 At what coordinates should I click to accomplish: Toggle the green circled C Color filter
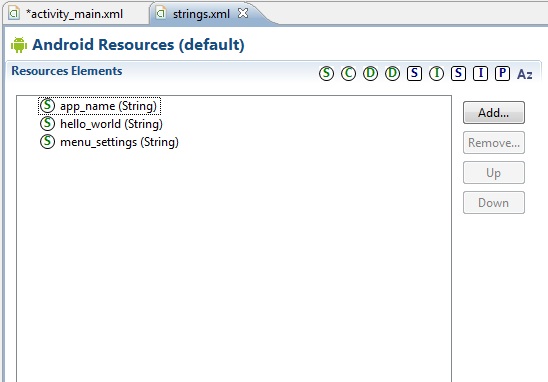[348, 73]
